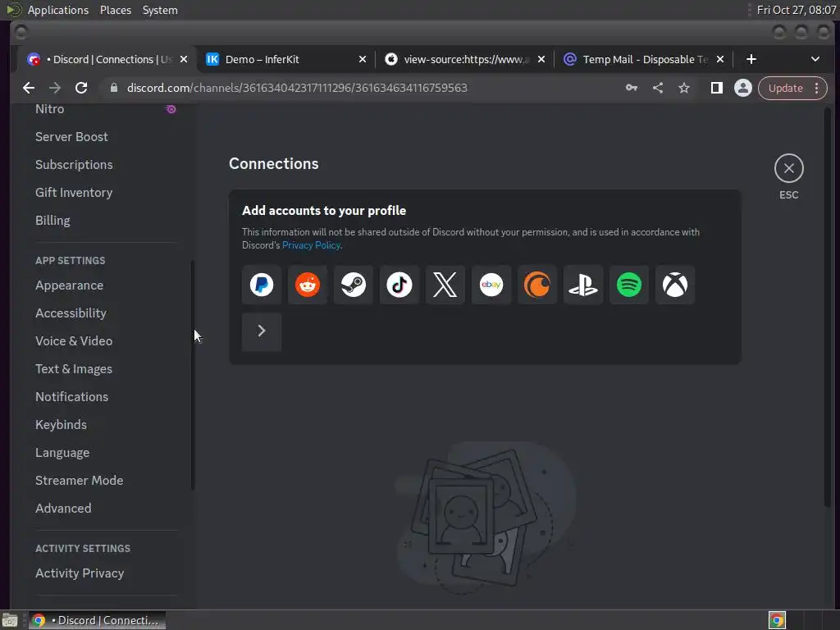The image size is (840, 630).
Task: Connect a Steam account
Action: tap(354, 285)
